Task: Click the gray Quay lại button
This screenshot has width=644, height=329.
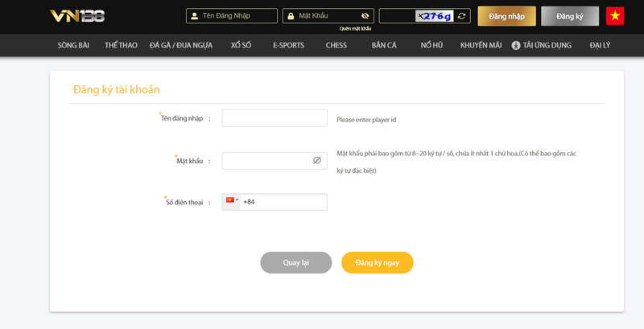Action: pos(295,263)
